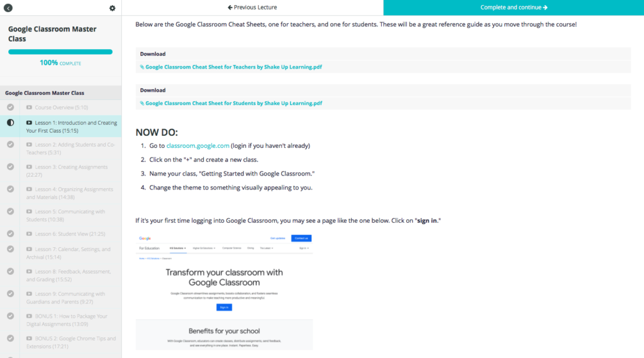Click the NOW DO: heading
The image size is (644, 358).
click(157, 132)
